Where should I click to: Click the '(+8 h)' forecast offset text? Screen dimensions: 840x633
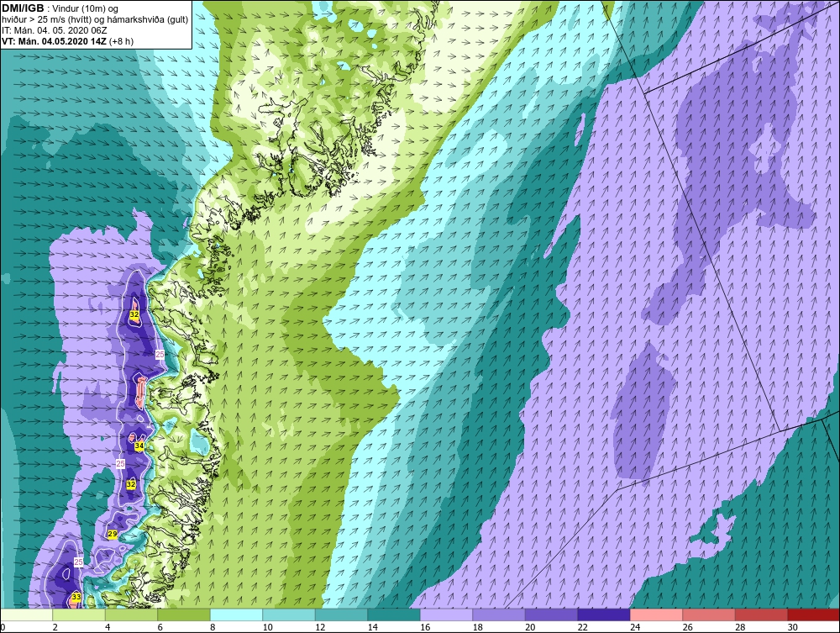(x=121, y=41)
